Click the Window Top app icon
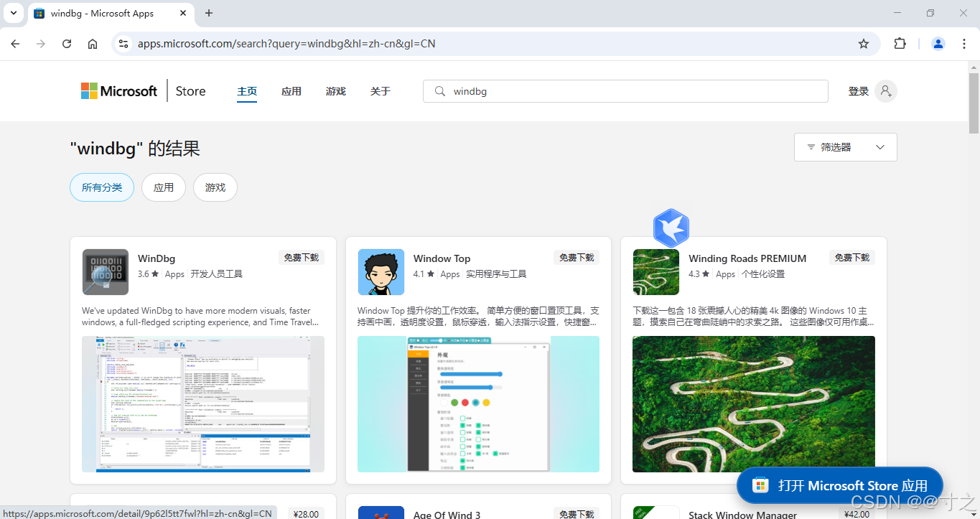The height and width of the screenshot is (519, 980). (x=381, y=272)
